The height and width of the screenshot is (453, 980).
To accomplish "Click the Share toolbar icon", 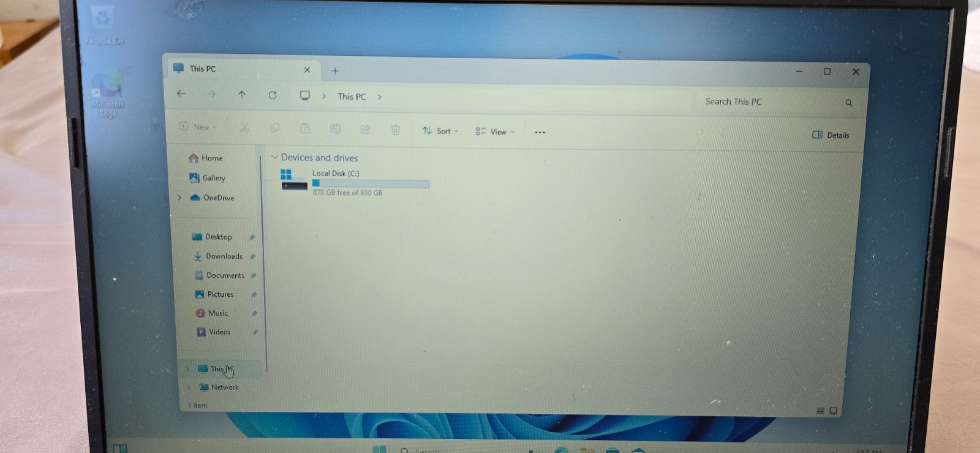I will (366, 129).
